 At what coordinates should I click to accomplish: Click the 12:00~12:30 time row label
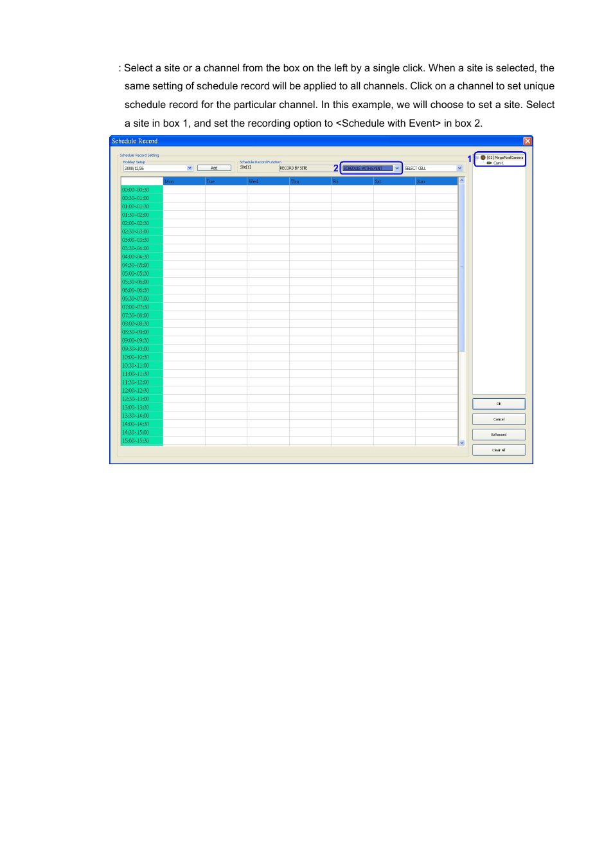coord(142,390)
